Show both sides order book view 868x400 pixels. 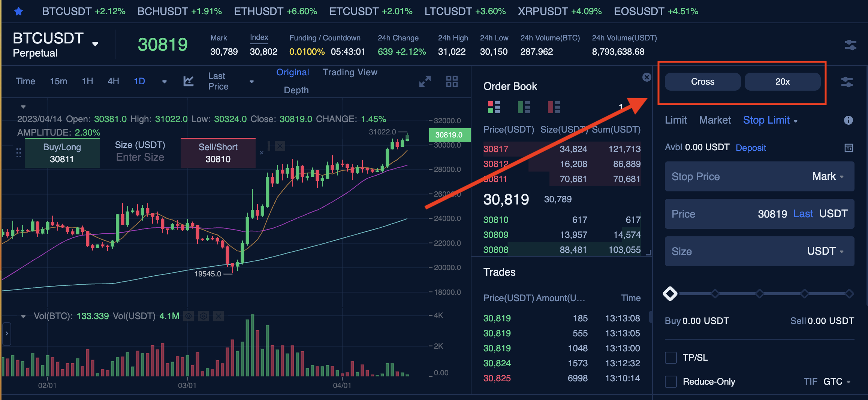(x=494, y=107)
